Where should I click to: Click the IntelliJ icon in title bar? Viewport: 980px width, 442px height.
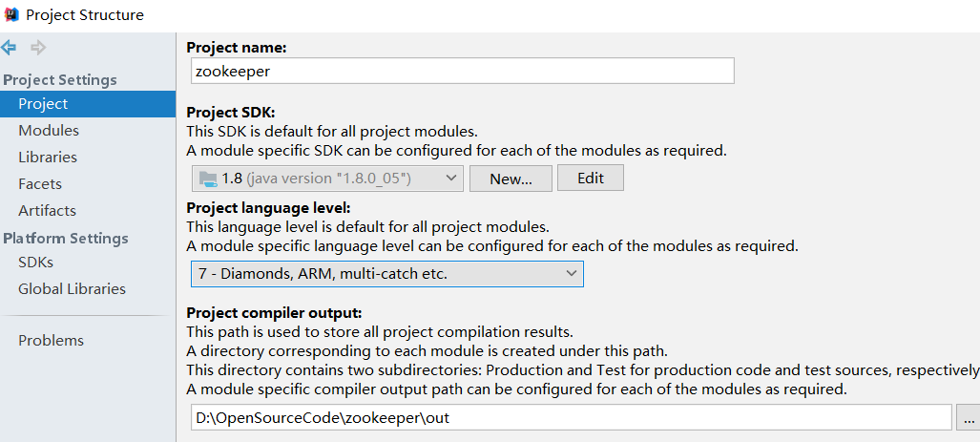coord(11,14)
